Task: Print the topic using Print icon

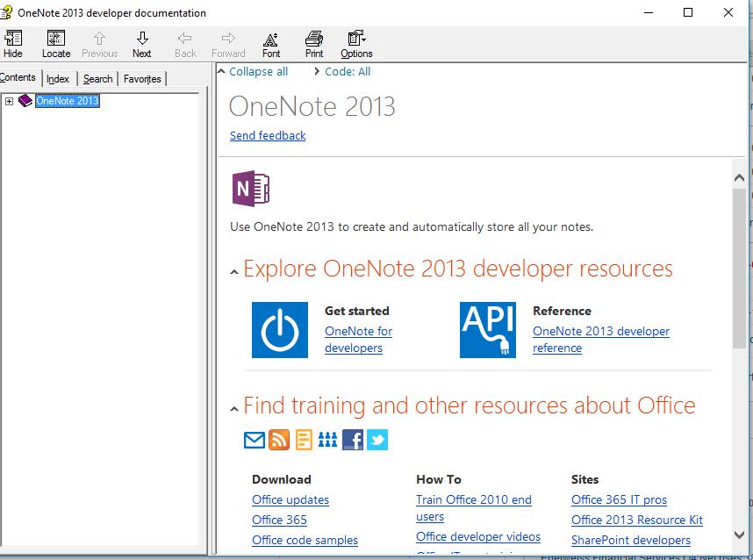Action: [314, 44]
